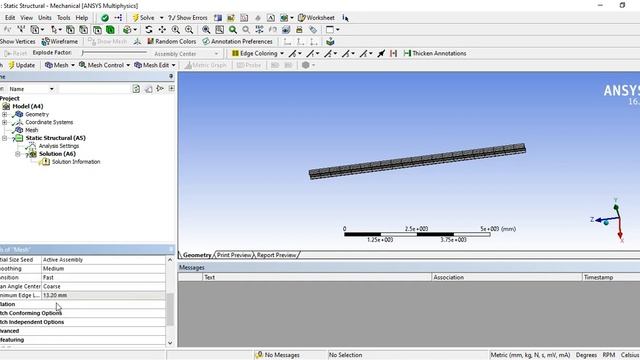
Task: Collapse the Solution (A6) node
Action: [18, 154]
